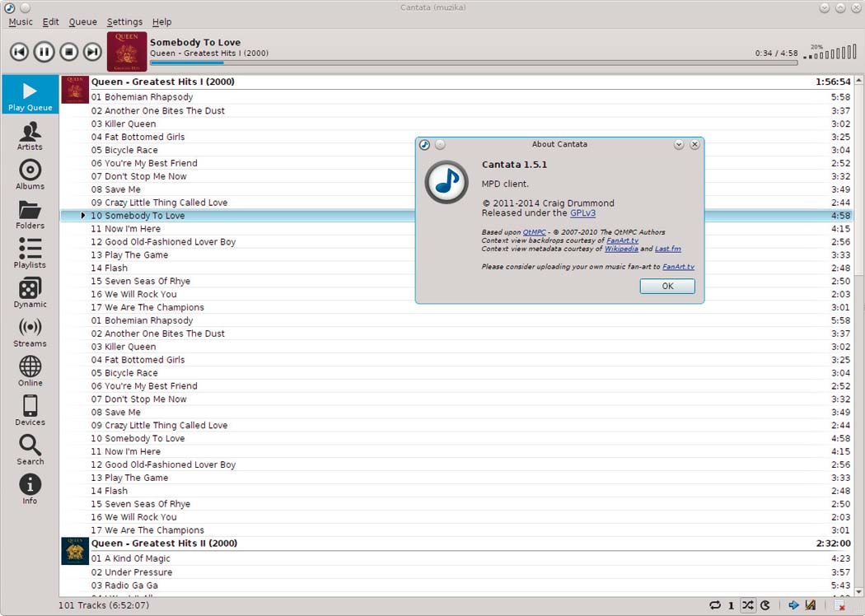865x616 pixels.
Task: Open the Queue menu
Action: click(82, 22)
